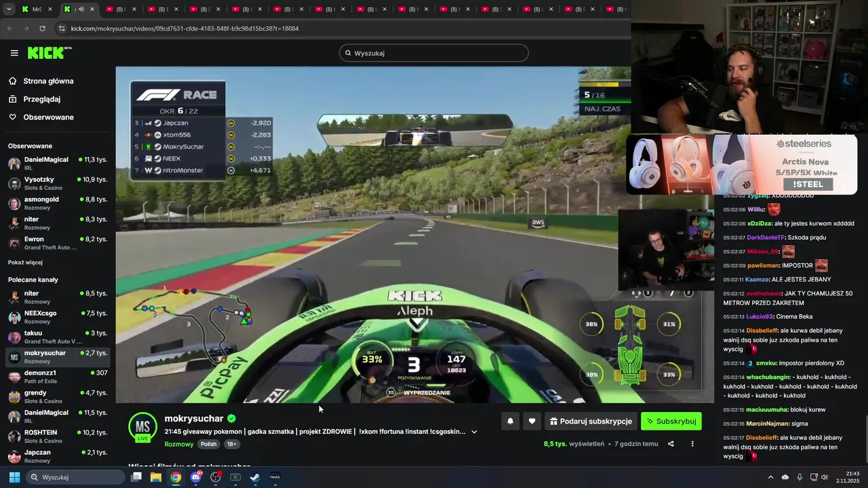Screen dimensions: 868x488
Task: Open recommended channel Japczan
Action: (58, 455)
